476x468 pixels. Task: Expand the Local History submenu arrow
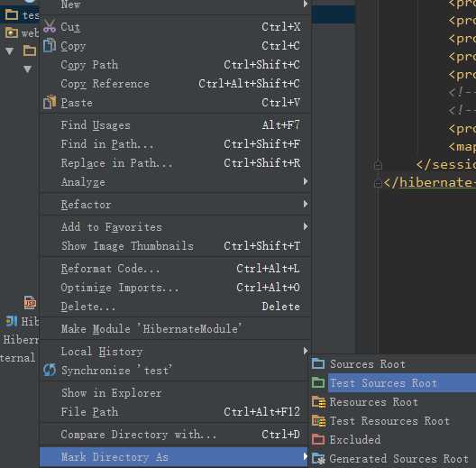pyautogui.click(x=306, y=351)
